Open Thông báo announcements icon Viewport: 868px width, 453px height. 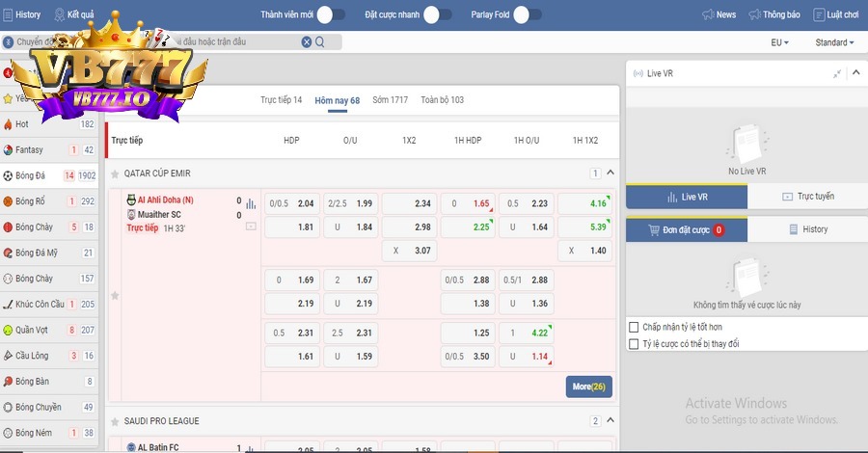click(x=754, y=14)
